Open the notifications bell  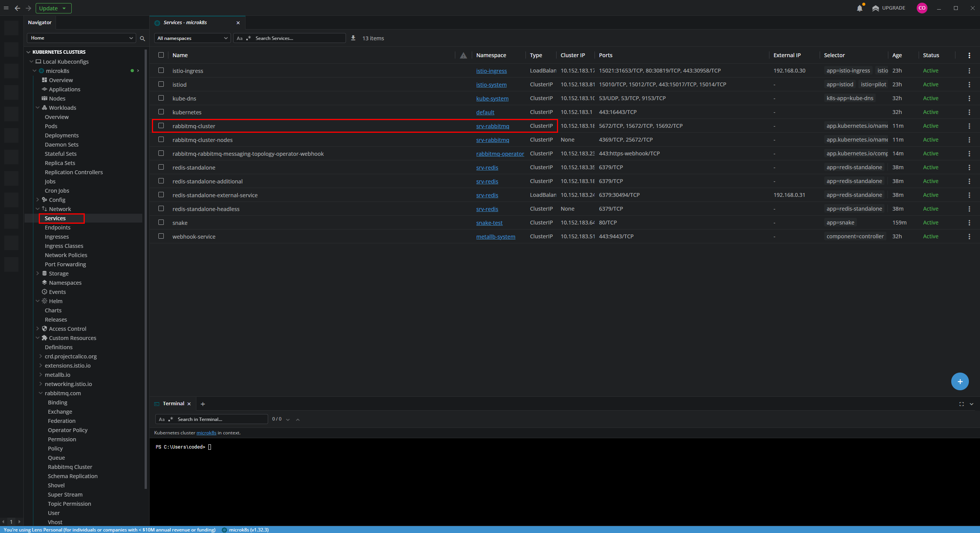click(860, 8)
